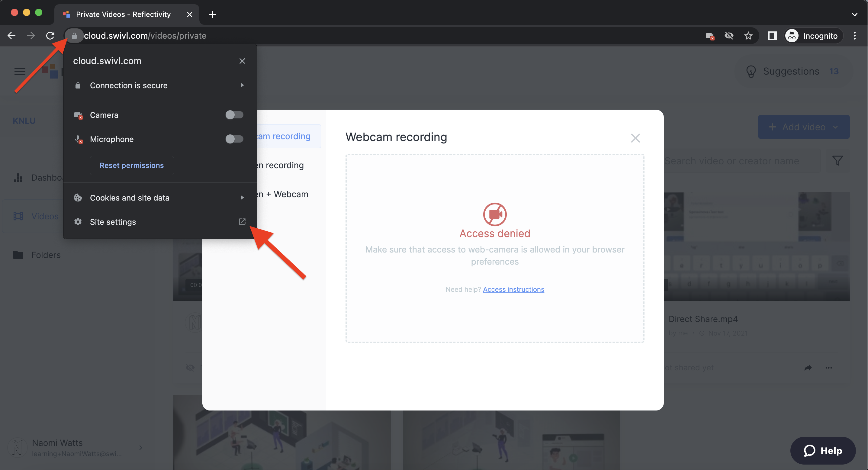Expand Cookies and site data

(x=160, y=198)
